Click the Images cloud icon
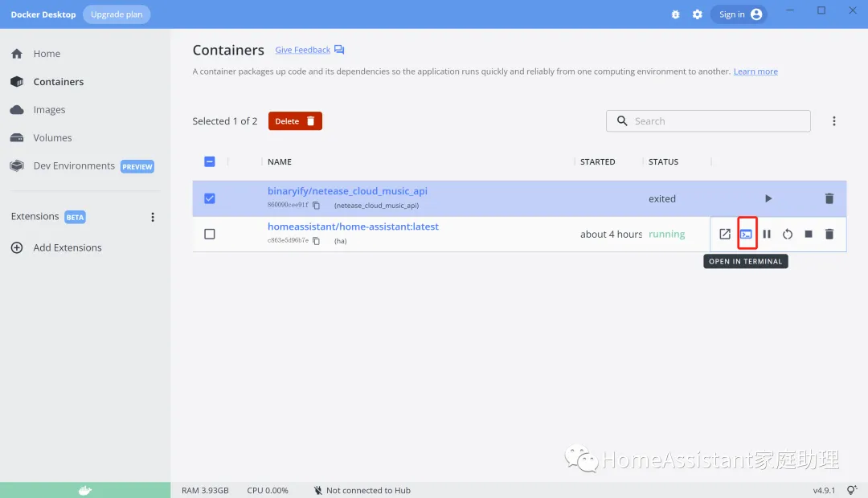 pos(17,109)
